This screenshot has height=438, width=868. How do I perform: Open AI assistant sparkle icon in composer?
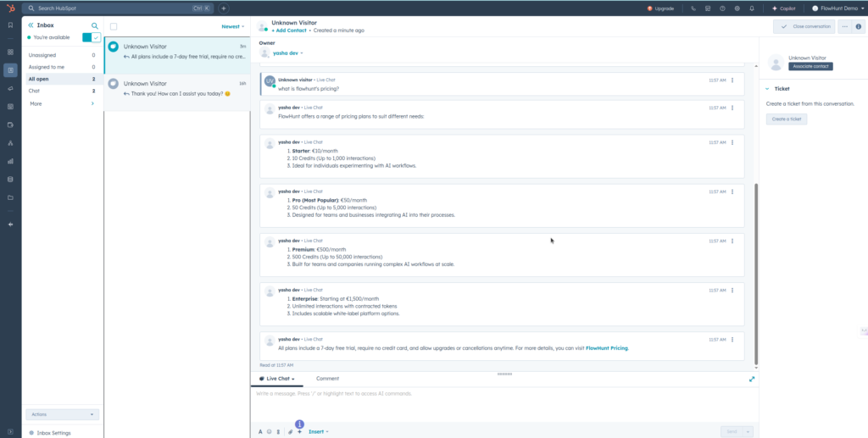pos(299,432)
